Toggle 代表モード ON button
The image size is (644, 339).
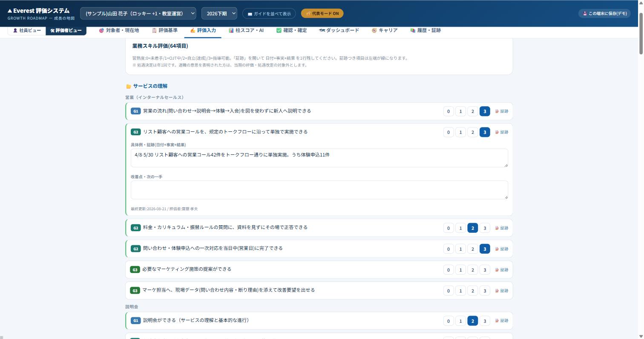click(x=322, y=14)
